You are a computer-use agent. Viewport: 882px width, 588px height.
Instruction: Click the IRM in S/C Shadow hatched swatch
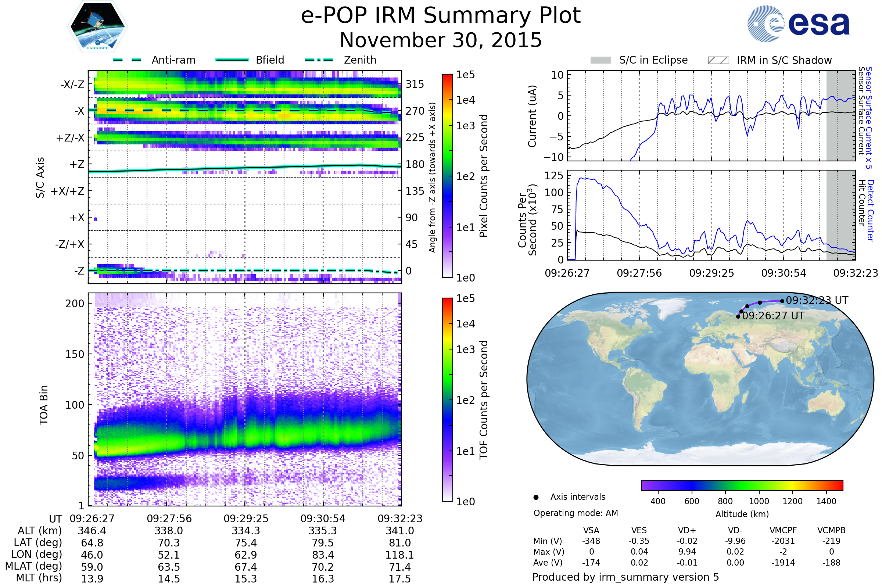(x=718, y=60)
